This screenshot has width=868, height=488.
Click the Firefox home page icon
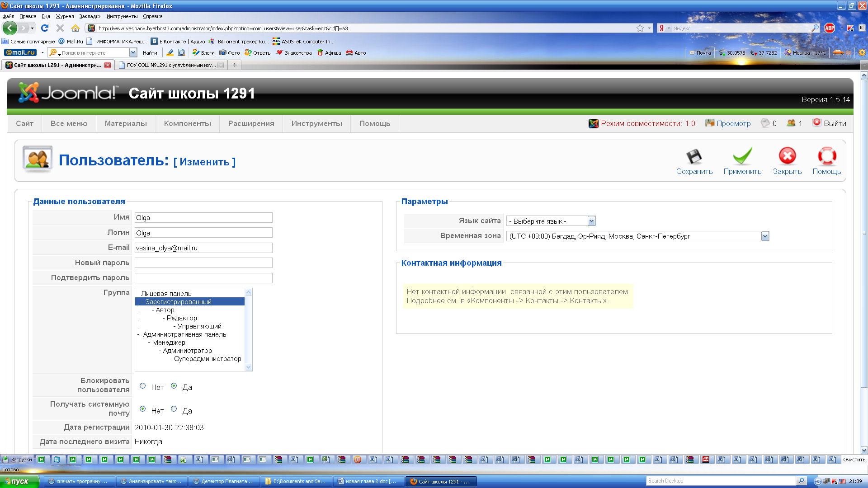(x=75, y=28)
